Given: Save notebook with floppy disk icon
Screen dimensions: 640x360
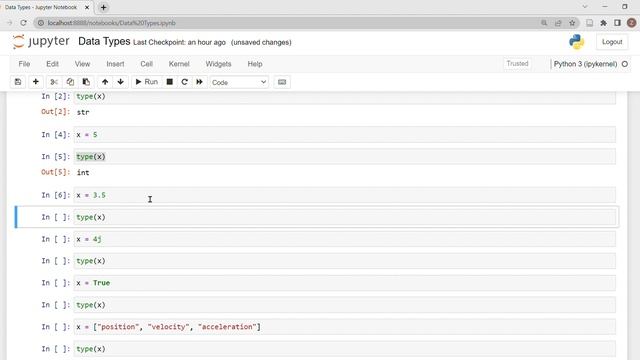Looking at the screenshot, I should pos(18,82).
